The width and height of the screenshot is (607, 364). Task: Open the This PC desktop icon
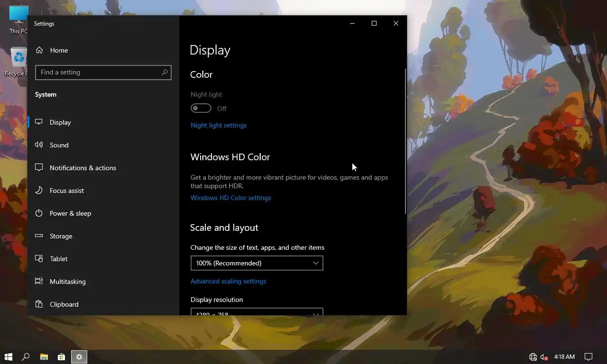[x=18, y=20]
